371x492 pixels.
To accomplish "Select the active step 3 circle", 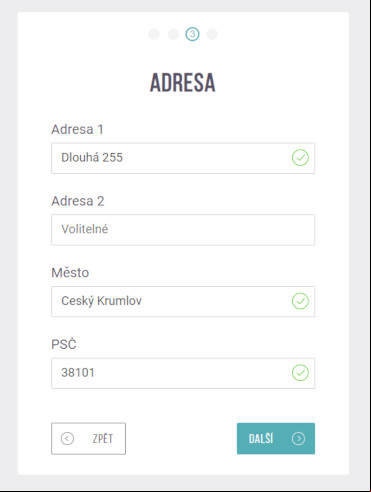I will [x=192, y=34].
